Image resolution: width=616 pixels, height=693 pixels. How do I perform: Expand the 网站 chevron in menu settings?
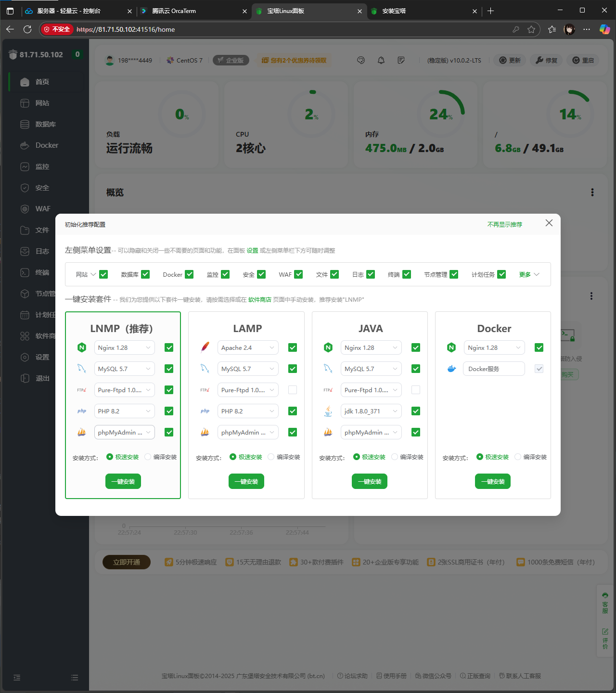[93, 274]
